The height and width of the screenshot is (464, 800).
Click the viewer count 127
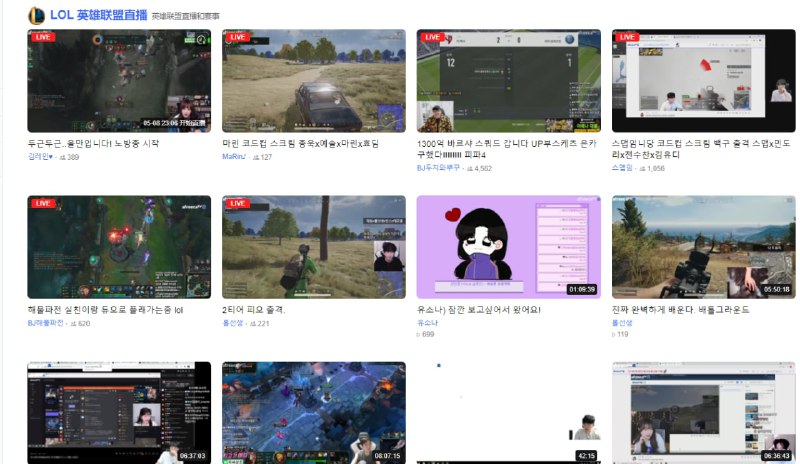tap(263, 157)
